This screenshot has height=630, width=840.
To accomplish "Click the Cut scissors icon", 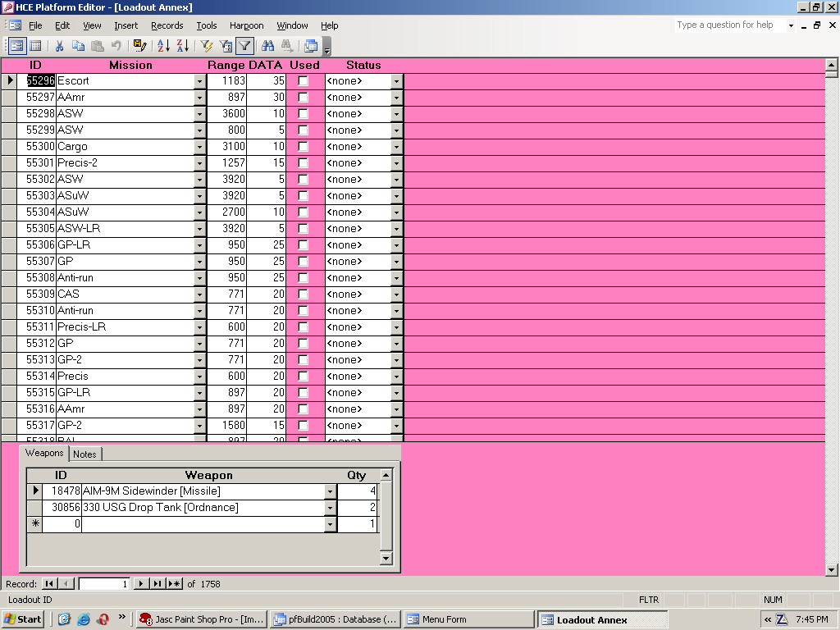I will 60,46.
